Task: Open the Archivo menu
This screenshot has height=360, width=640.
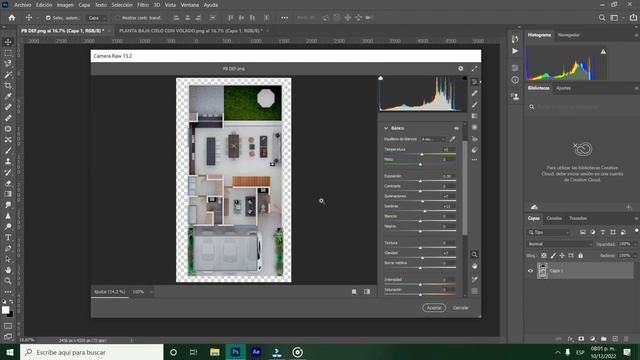Action: point(23,5)
